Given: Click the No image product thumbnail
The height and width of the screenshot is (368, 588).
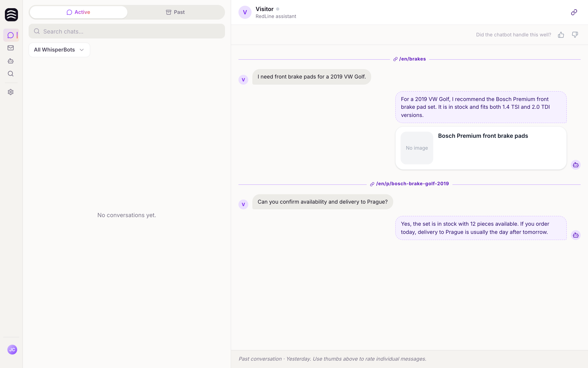Looking at the screenshot, I should pos(417,148).
